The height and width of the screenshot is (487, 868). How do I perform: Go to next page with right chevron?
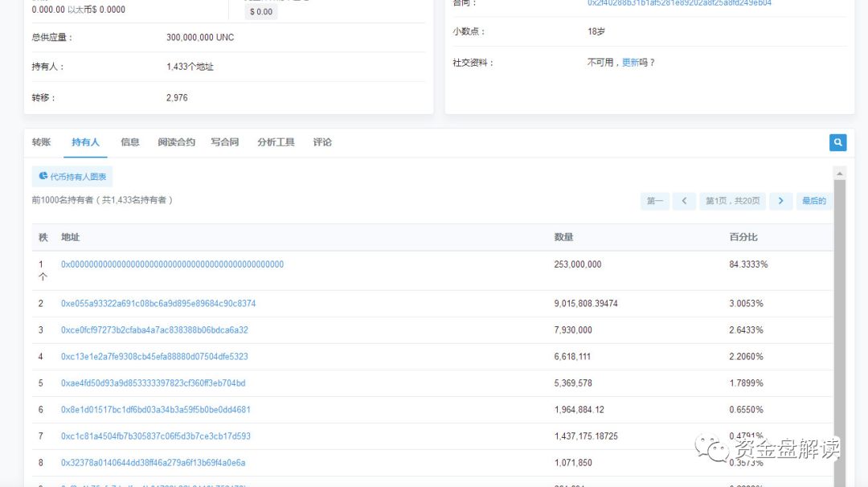click(x=780, y=201)
